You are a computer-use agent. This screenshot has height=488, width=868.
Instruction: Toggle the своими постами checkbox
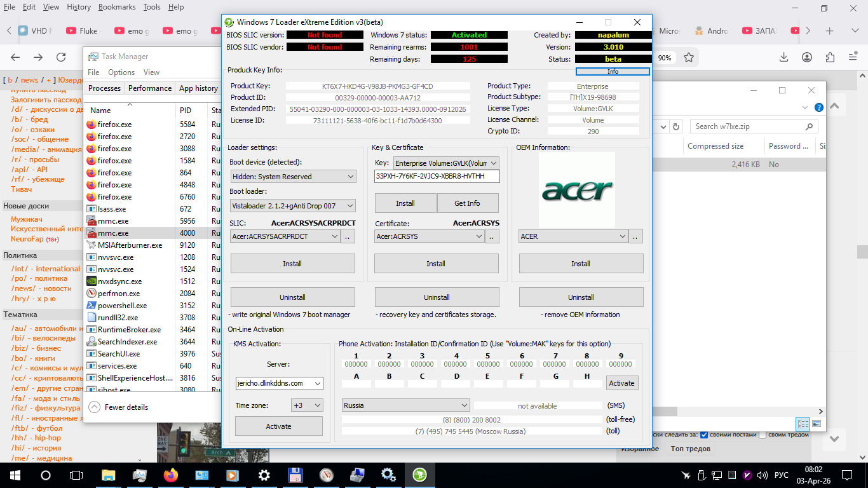(x=704, y=435)
